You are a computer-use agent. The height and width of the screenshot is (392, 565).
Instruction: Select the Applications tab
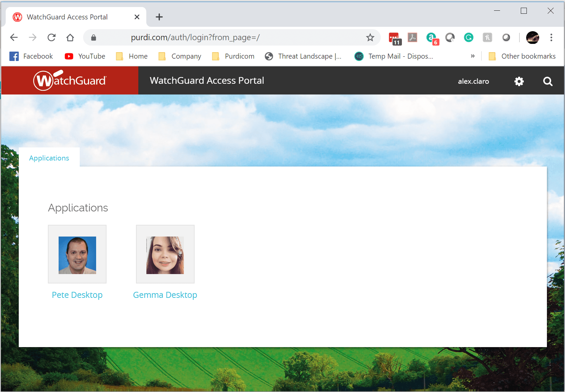coord(49,158)
